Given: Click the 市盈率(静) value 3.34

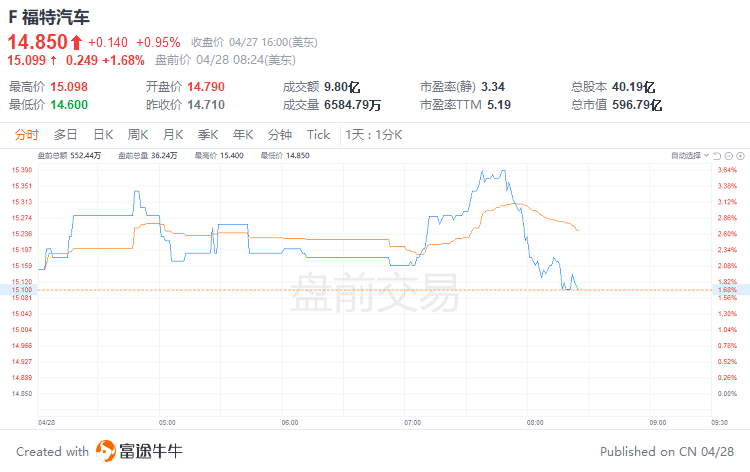Looking at the screenshot, I should pos(493,87).
